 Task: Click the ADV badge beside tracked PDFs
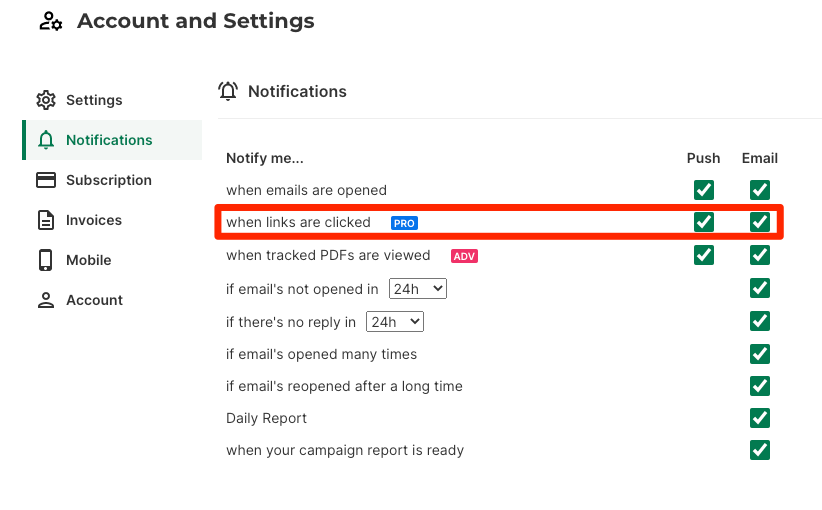tap(464, 256)
